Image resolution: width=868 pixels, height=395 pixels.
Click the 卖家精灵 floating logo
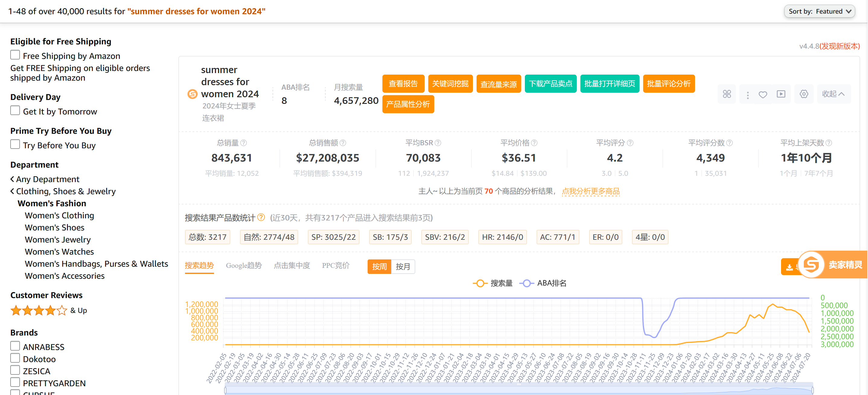[811, 265]
